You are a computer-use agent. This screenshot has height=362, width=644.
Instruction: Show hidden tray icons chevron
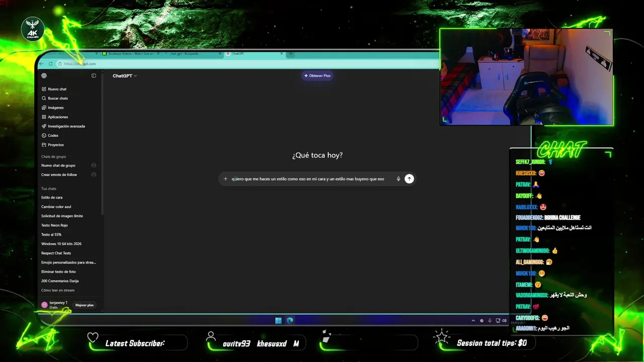point(473,321)
